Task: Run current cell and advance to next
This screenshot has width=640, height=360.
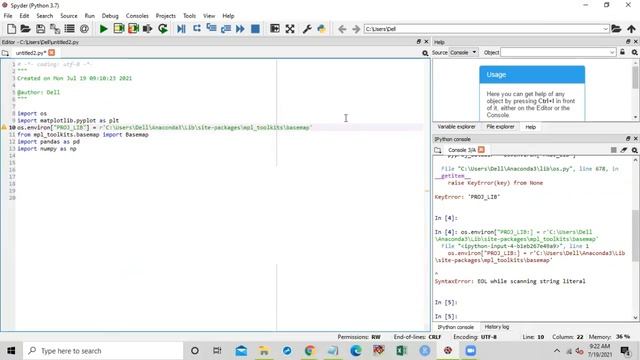Action: click(x=133, y=29)
